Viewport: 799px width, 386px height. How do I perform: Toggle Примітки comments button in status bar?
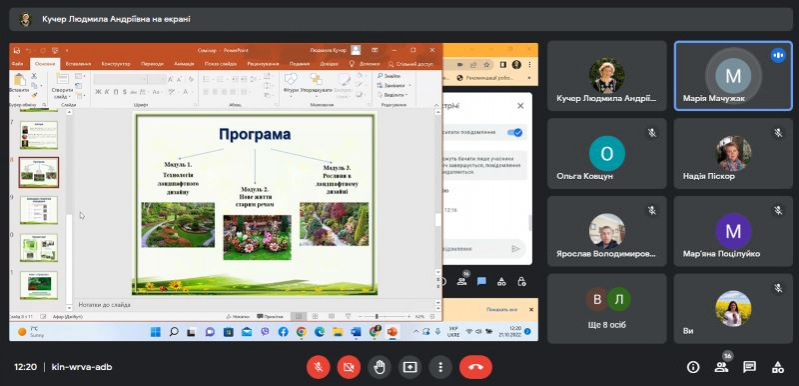coord(271,316)
